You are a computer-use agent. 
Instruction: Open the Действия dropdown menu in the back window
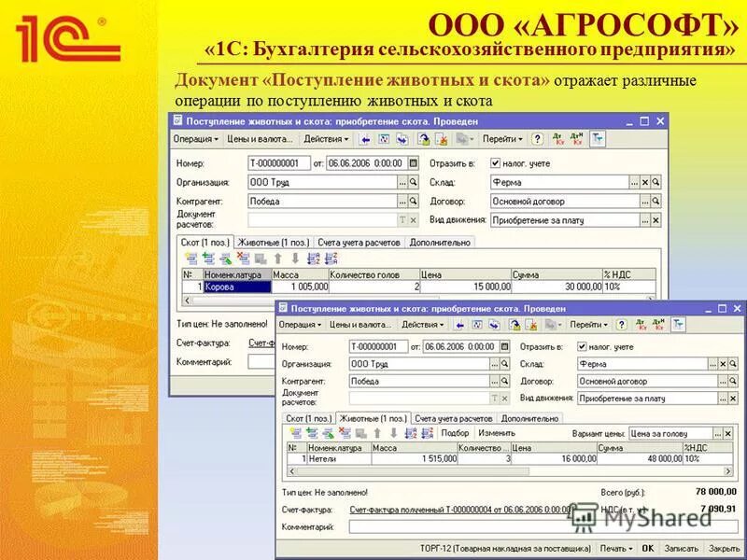(326, 139)
